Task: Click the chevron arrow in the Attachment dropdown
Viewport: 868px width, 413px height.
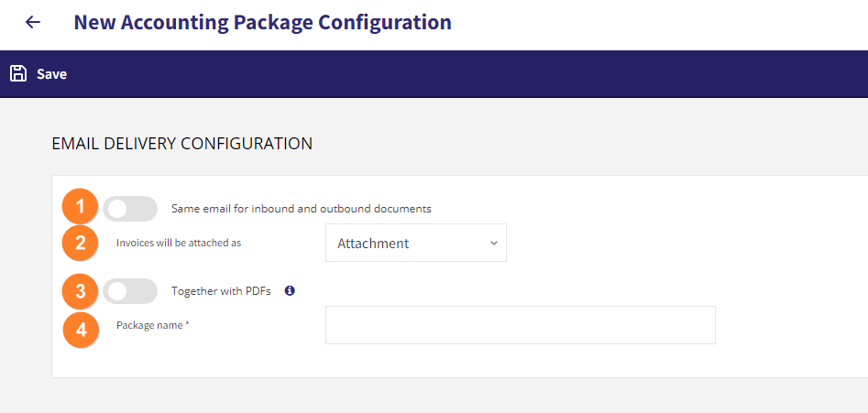Action: pos(494,244)
